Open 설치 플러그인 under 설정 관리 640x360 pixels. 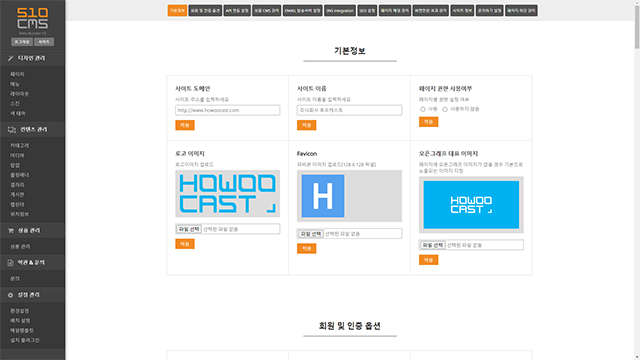pyautogui.click(x=25, y=340)
